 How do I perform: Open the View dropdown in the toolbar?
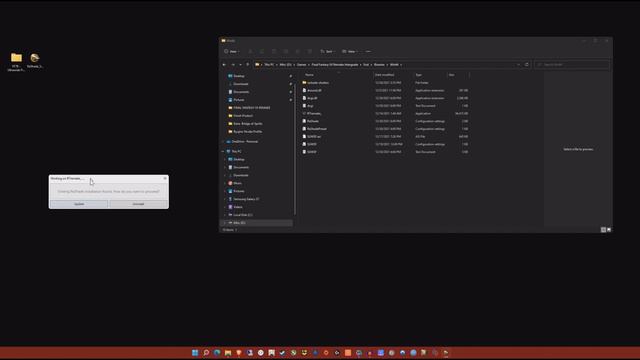click(350, 51)
